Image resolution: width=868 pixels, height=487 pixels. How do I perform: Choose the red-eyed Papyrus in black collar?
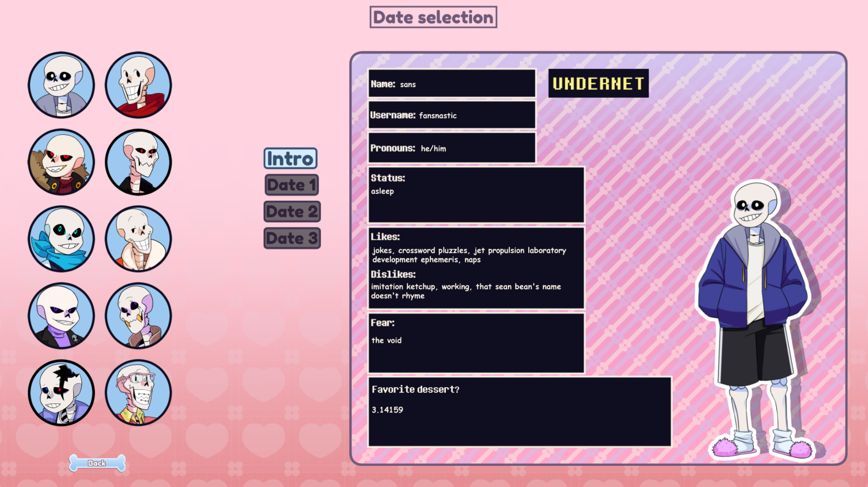[138, 162]
